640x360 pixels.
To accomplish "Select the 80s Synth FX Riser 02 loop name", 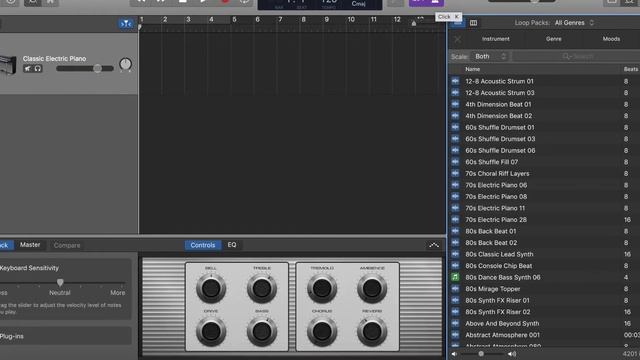I will (x=498, y=312).
